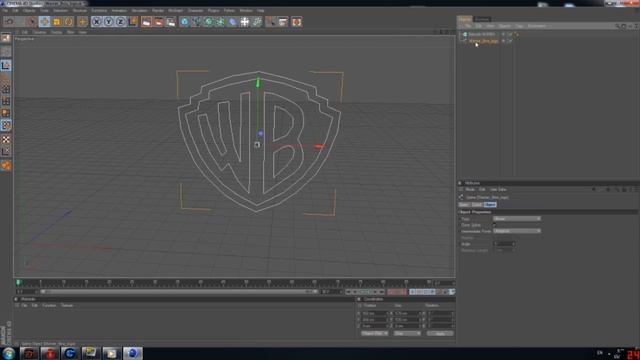This screenshot has height=360, width=640.
Task: Click the tag next to Extrude NURBS
Action: tap(516, 35)
